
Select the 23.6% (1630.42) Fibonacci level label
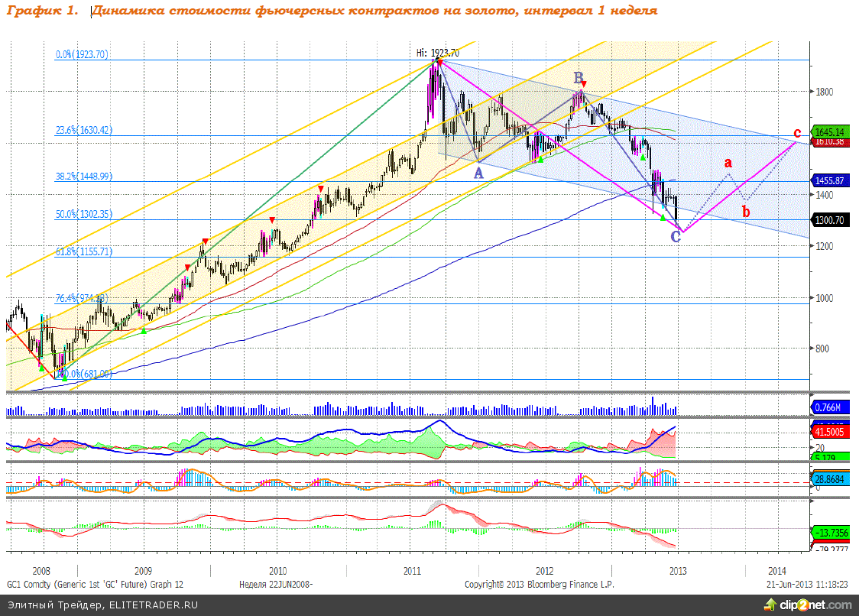[x=84, y=131]
